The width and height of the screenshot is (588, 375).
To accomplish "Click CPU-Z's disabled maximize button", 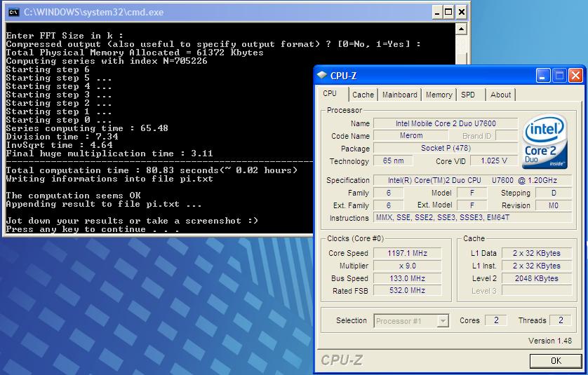I will 559,76.
